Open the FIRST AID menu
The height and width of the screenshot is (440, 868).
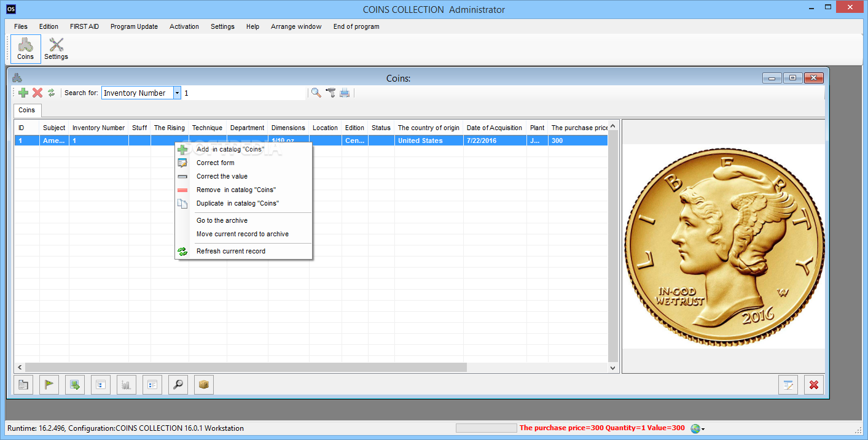84,26
